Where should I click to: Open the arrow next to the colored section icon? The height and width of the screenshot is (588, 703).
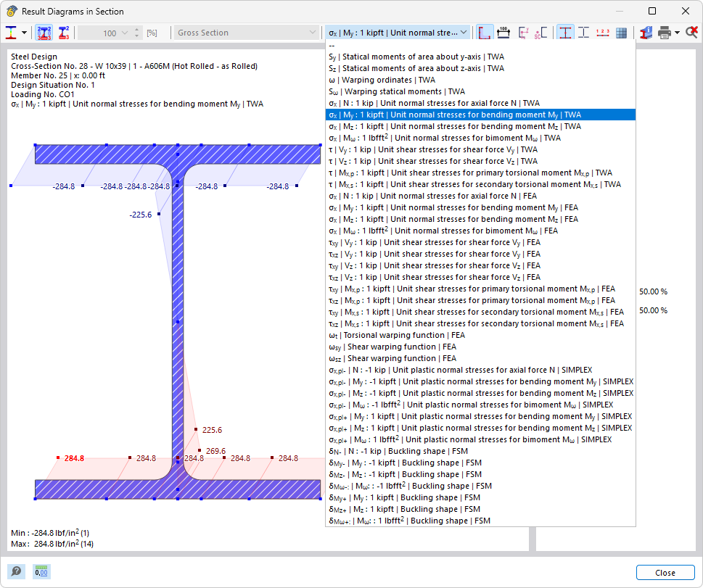coord(24,33)
